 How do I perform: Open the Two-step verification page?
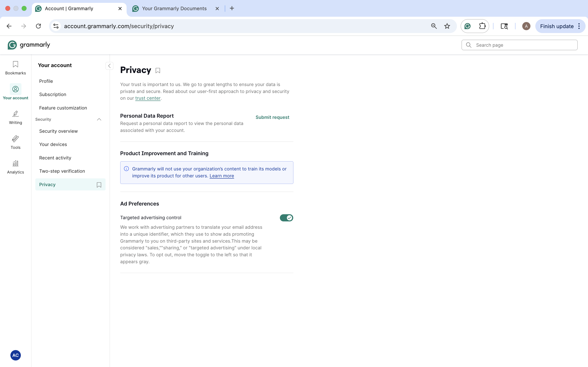coord(62,171)
